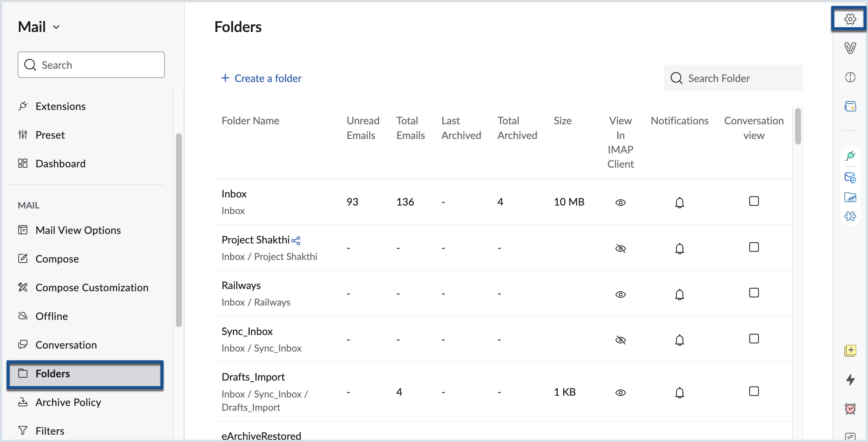Open Filters settings
Image resolution: width=868 pixels, height=442 pixels.
[x=41, y=431]
